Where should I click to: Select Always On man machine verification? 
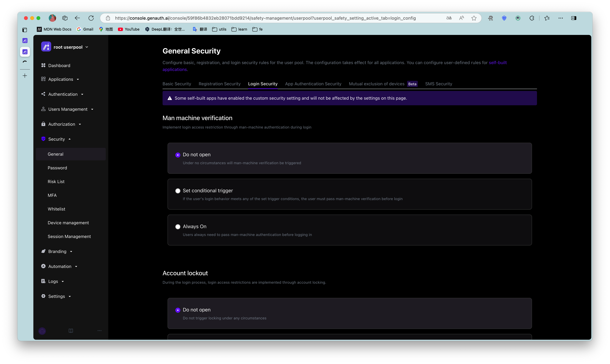pyautogui.click(x=178, y=227)
